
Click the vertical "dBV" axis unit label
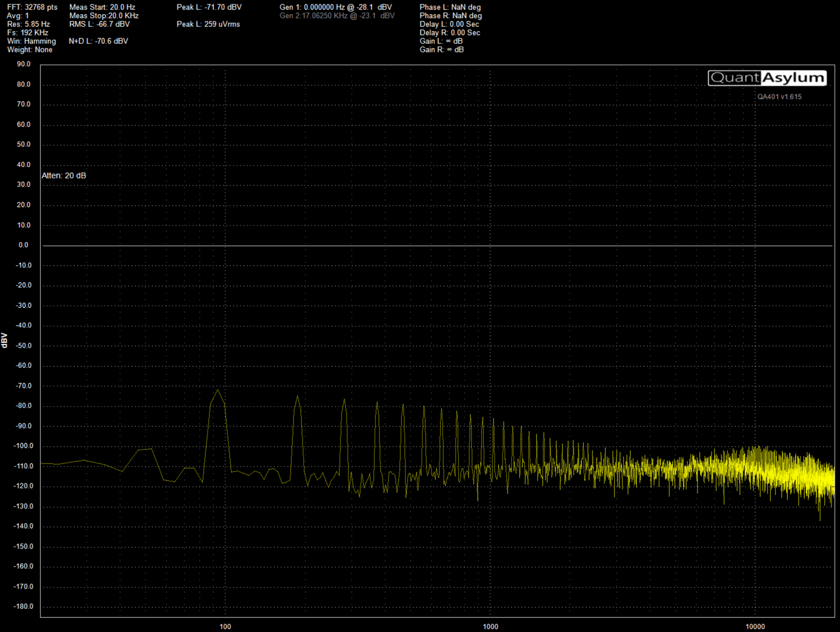point(5,340)
